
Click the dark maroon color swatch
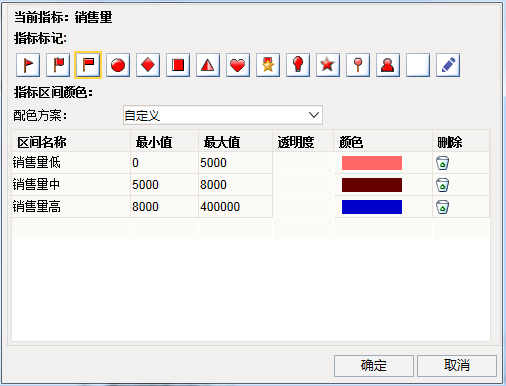[x=372, y=185]
